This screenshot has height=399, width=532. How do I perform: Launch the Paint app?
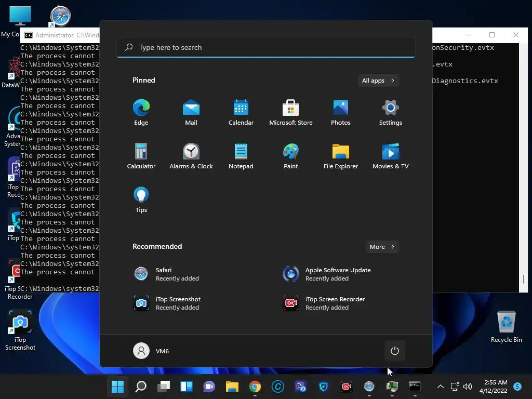pyautogui.click(x=291, y=156)
